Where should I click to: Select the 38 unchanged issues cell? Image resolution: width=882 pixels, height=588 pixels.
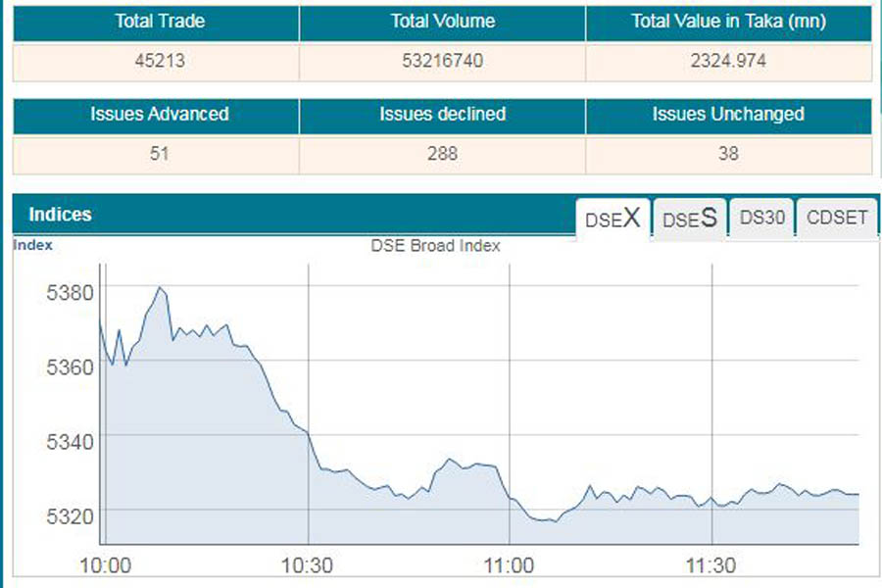[x=728, y=154]
